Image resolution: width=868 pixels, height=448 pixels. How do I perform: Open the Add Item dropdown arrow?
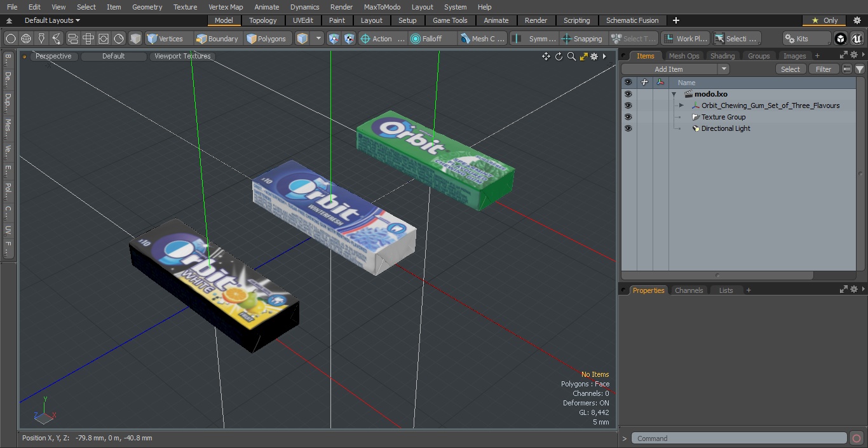pyautogui.click(x=723, y=69)
